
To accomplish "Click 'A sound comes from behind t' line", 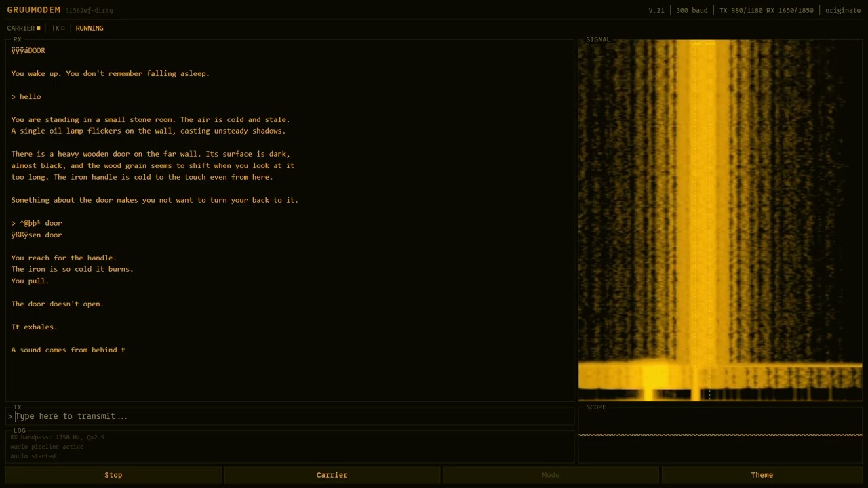I will [x=68, y=350].
